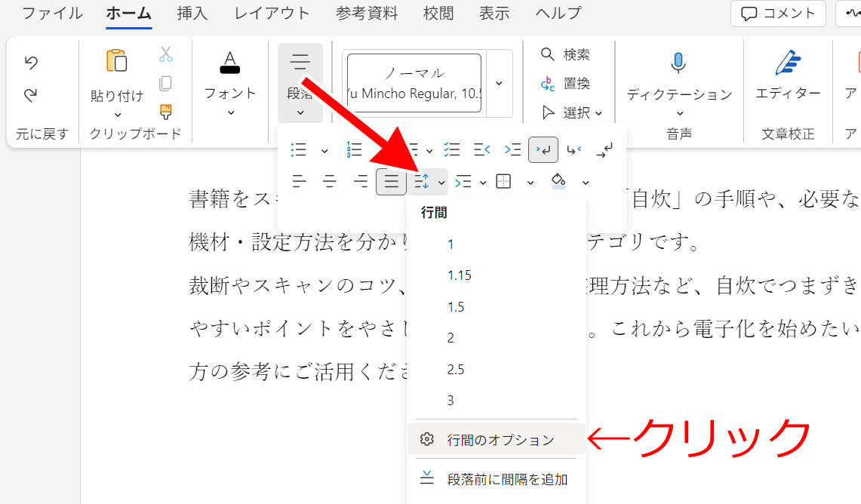Click the 段落前に間隔を追加 icon
This screenshot has width=861, height=504.
pyautogui.click(x=426, y=478)
